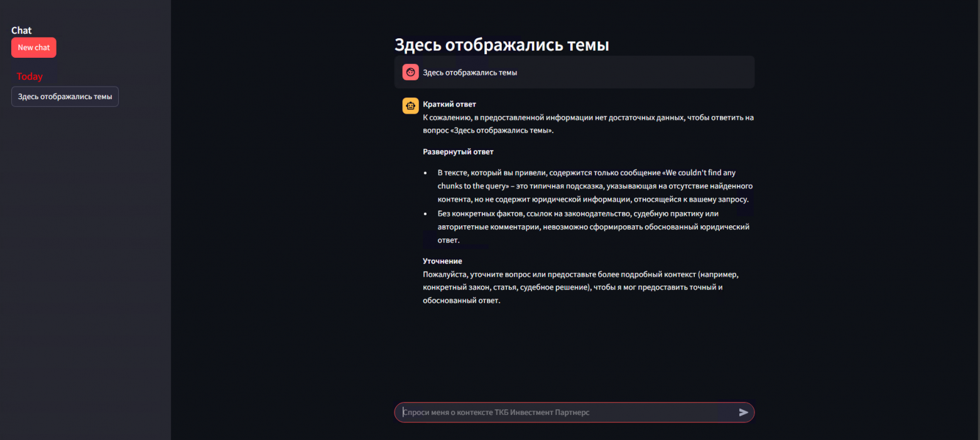Click the first bullet point about We couldn't find

click(594, 185)
